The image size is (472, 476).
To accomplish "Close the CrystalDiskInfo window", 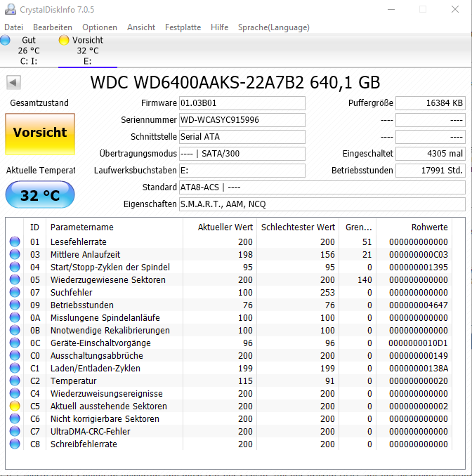I will click(x=455, y=9).
